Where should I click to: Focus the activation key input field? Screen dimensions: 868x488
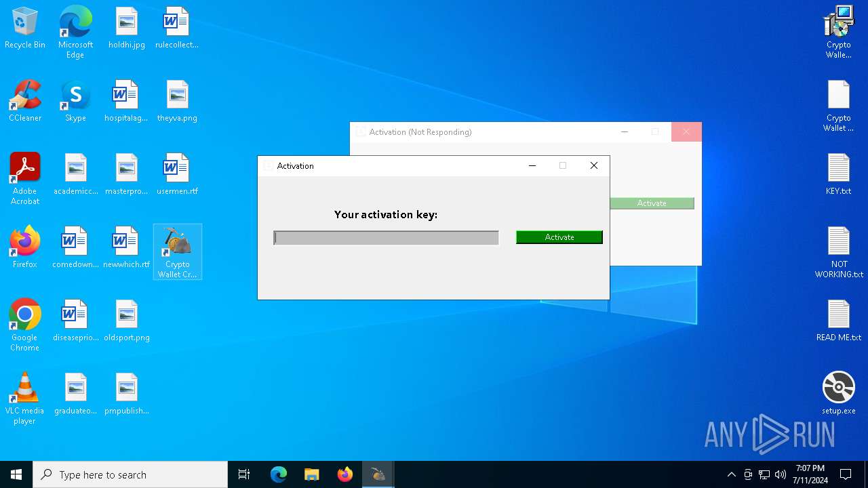click(x=386, y=238)
